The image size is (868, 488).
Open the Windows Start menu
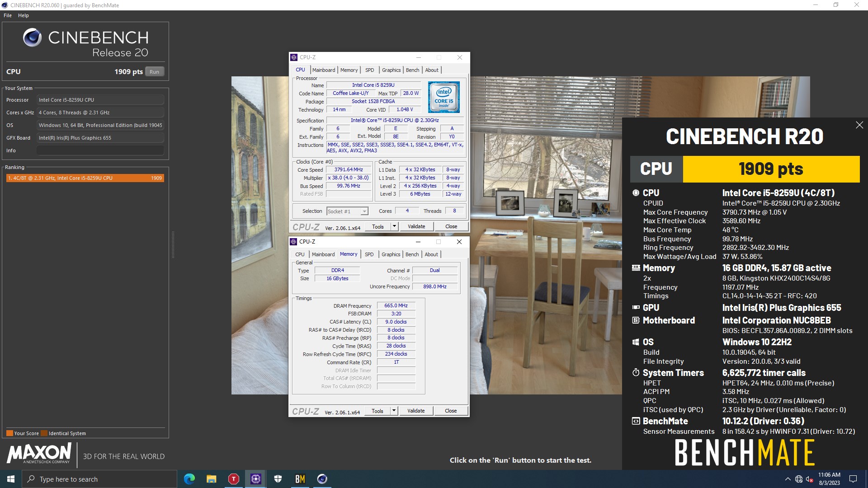click(x=11, y=479)
